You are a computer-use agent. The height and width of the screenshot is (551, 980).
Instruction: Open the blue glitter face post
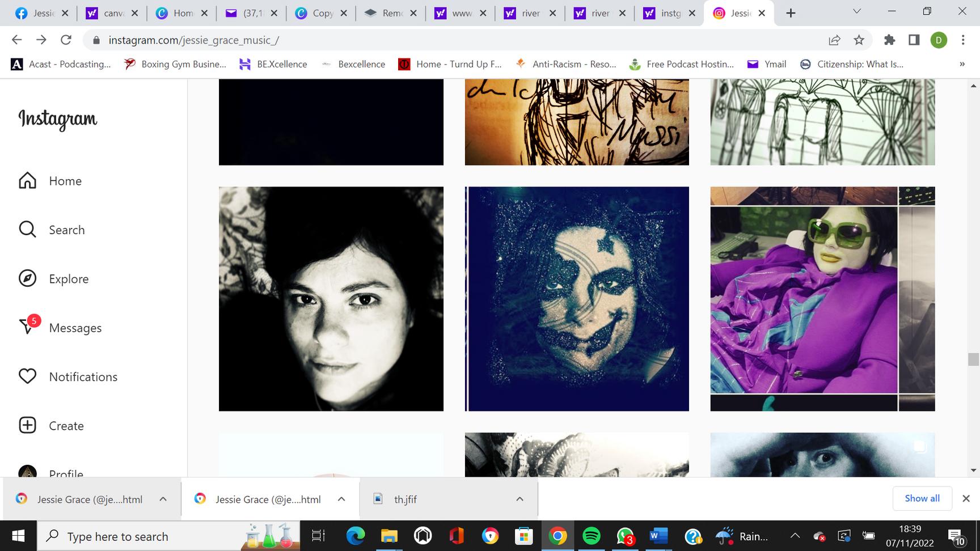click(x=577, y=299)
